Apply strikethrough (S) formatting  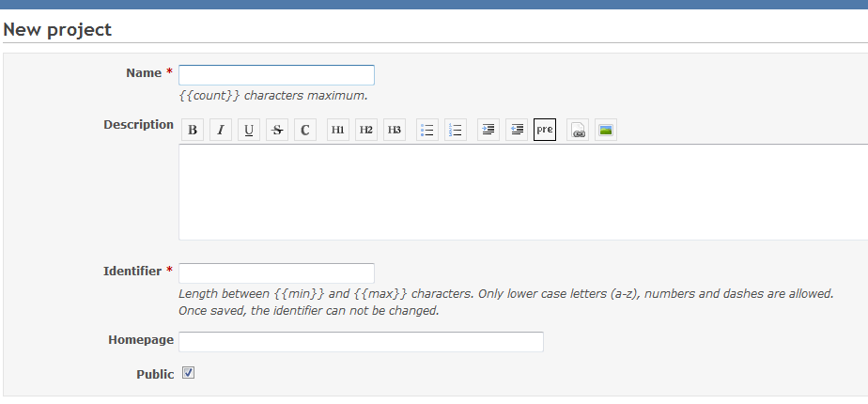click(x=277, y=131)
